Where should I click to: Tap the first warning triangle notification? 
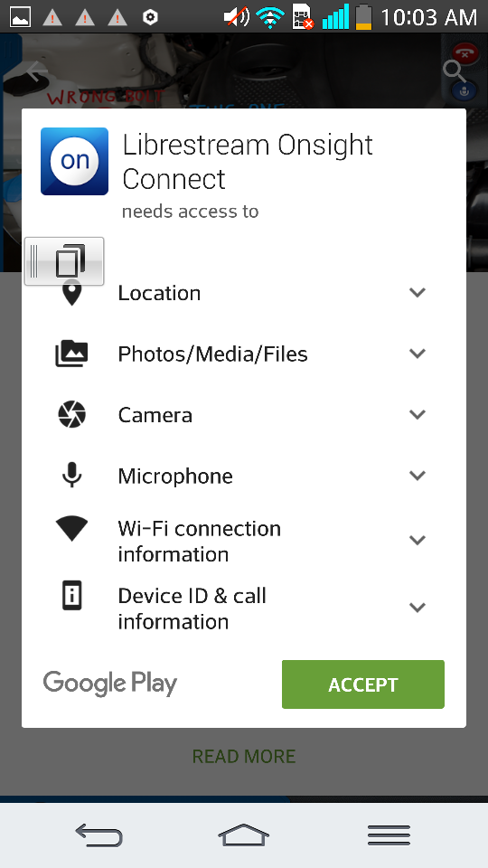tap(52, 17)
